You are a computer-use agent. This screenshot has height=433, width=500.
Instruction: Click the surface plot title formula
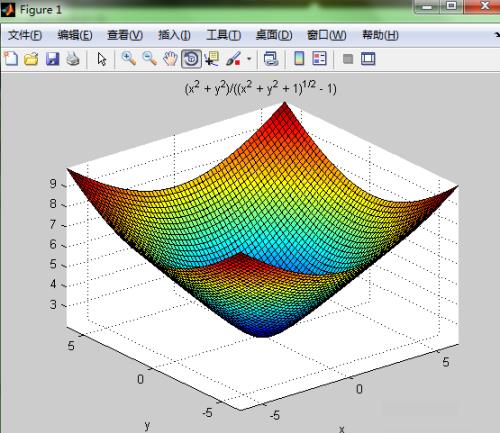coord(261,88)
